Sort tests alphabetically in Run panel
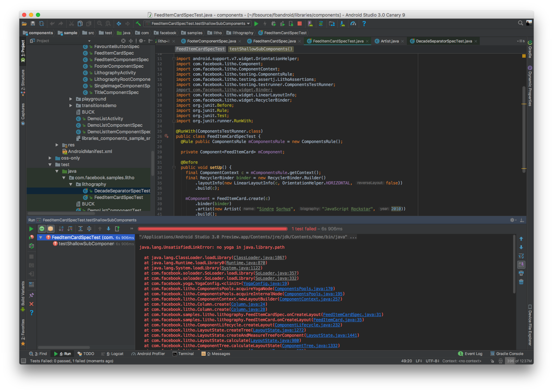The width and height of the screenshot is (553, 392). [61, 229]
